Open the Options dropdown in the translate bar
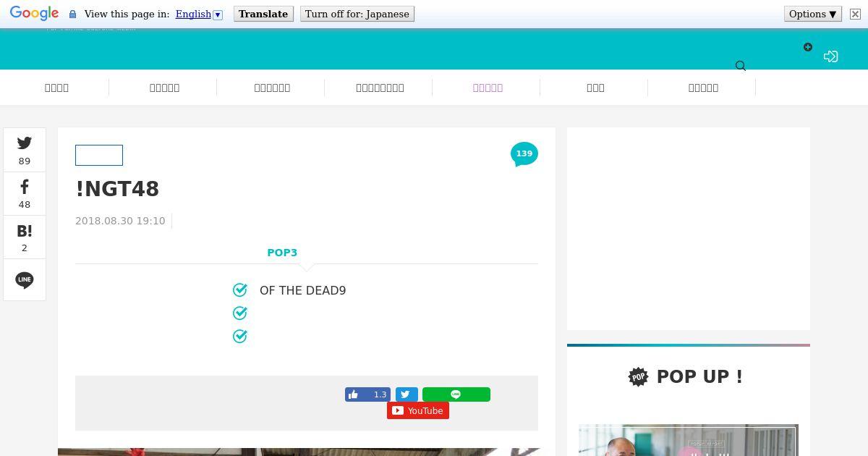 pos(812,14)
